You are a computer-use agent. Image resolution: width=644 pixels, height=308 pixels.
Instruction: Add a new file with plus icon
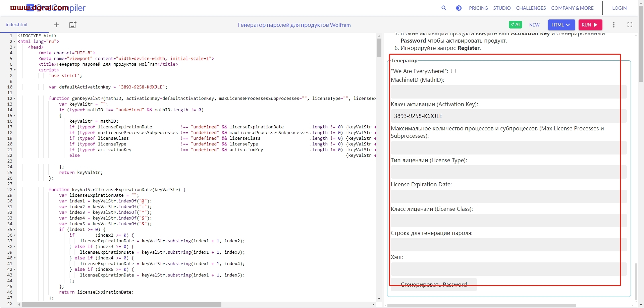[x=57, y=25]
